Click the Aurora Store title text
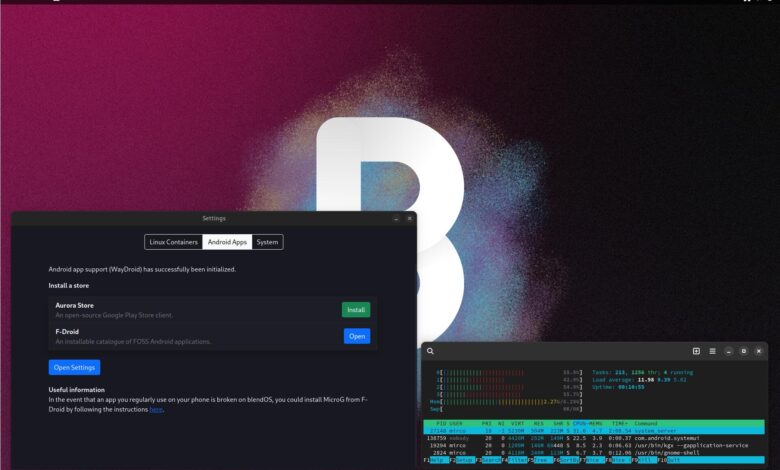 pyautogui.click(x=74, y=305)
